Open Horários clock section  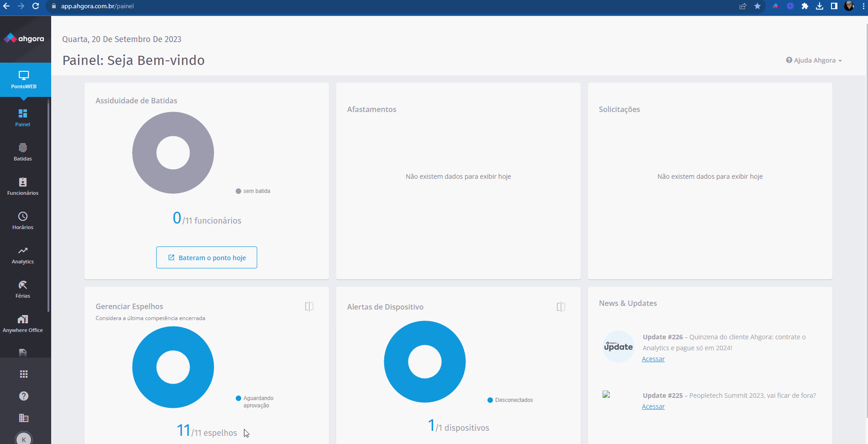click(23, 221)
